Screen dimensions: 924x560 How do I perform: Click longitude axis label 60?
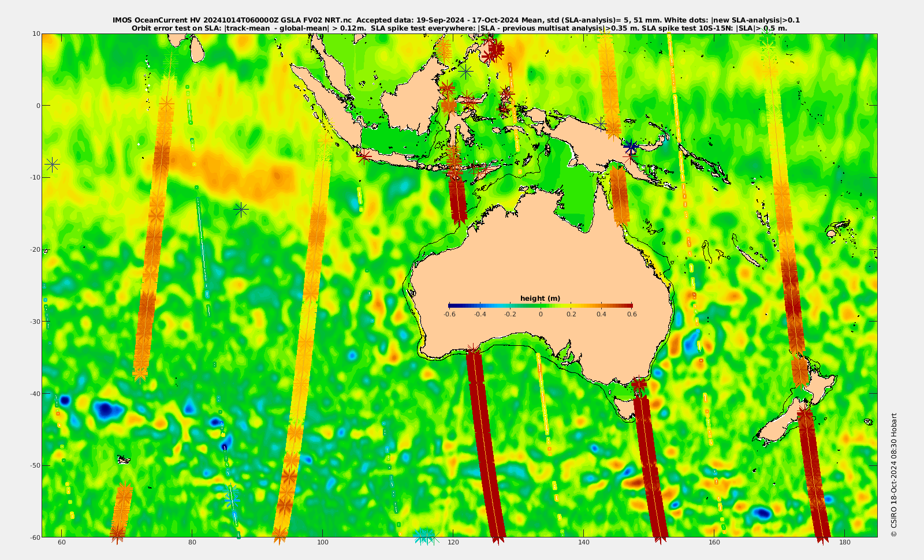[62, 542]
